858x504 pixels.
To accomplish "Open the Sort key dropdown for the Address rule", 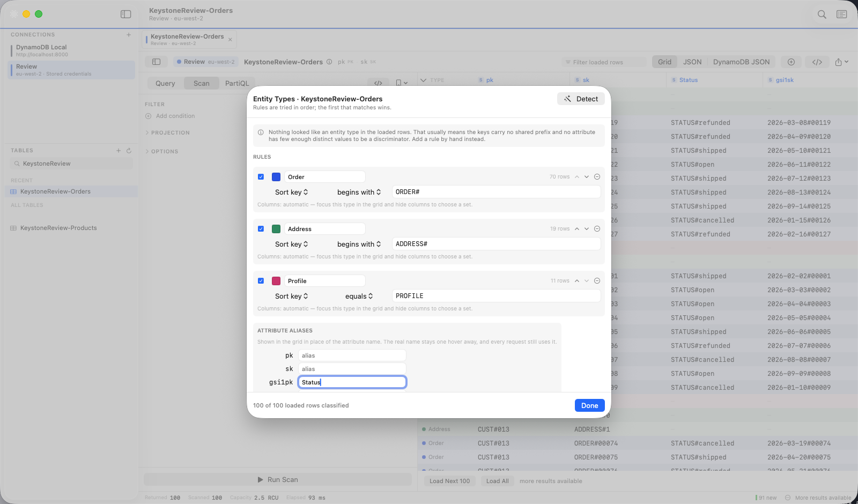I will [x=292, y=244].
